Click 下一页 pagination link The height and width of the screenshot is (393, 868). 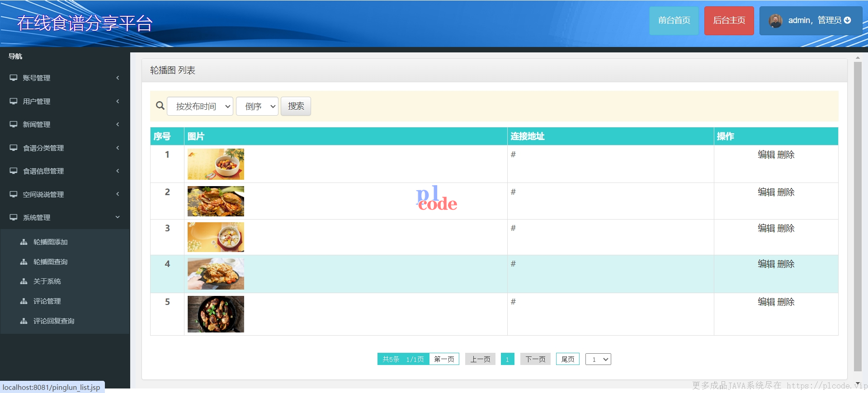pos(535,359)
